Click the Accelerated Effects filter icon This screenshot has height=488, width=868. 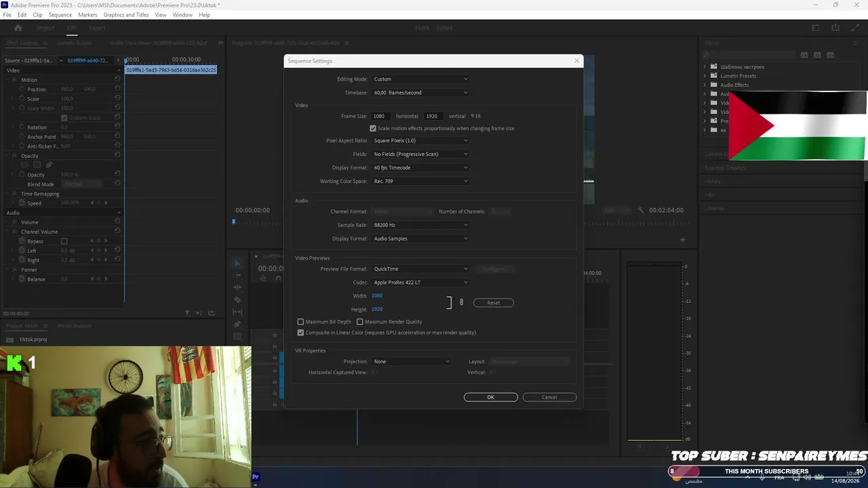click(x=804, y=55)
